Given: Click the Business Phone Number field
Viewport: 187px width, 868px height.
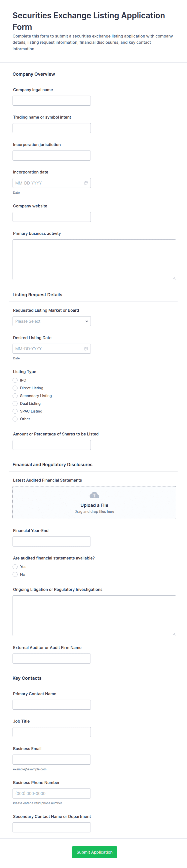Looking at the screenshot, I should point(51,794).
